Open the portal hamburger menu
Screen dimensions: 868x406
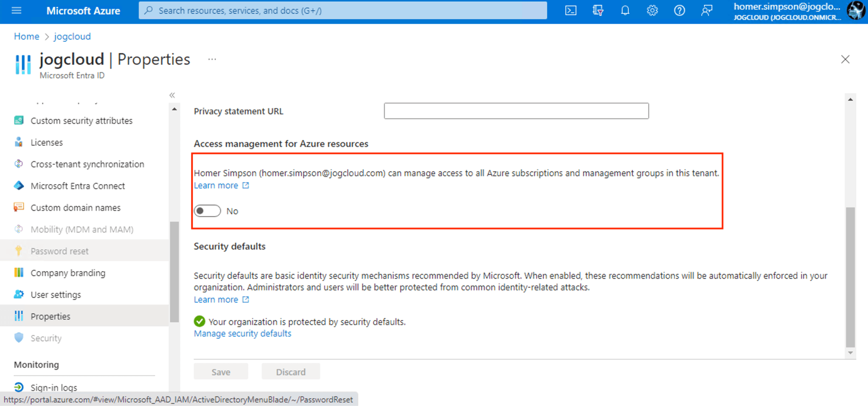click(x=17, y=11)
